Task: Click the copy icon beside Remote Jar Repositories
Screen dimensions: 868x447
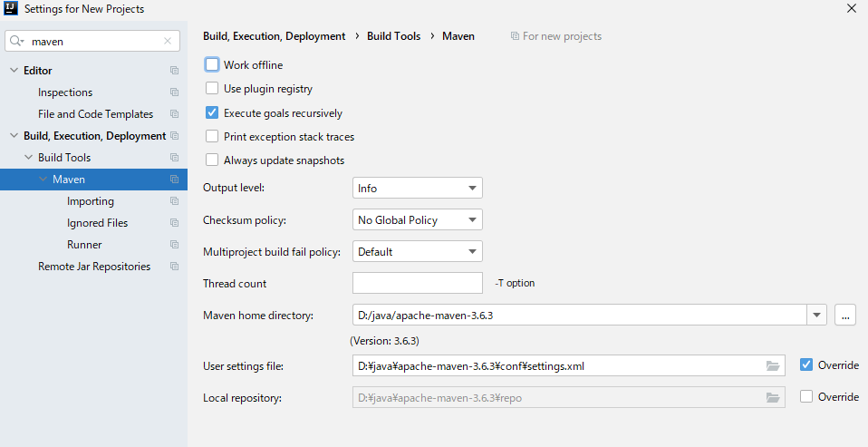Action: click(x=174, y=267)
